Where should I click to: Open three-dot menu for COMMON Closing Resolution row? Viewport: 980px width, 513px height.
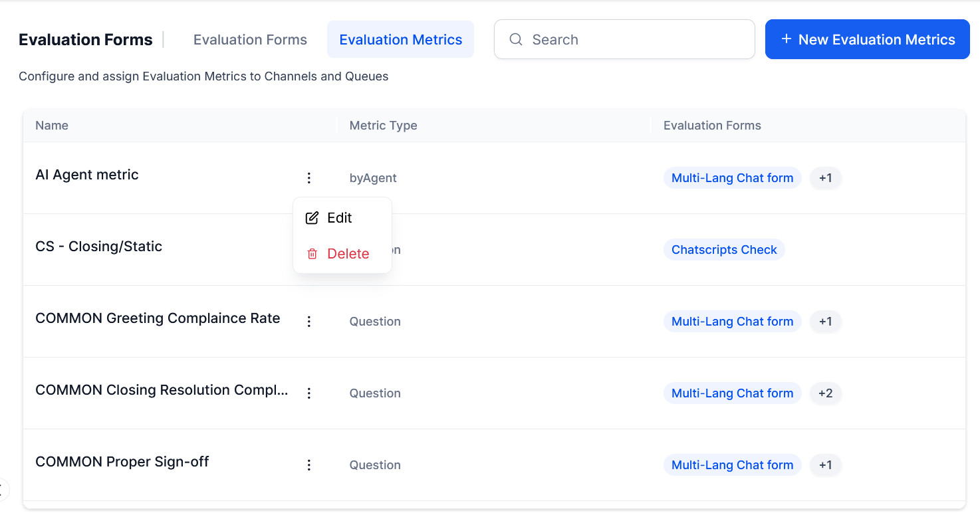click(x=308, y=393)
